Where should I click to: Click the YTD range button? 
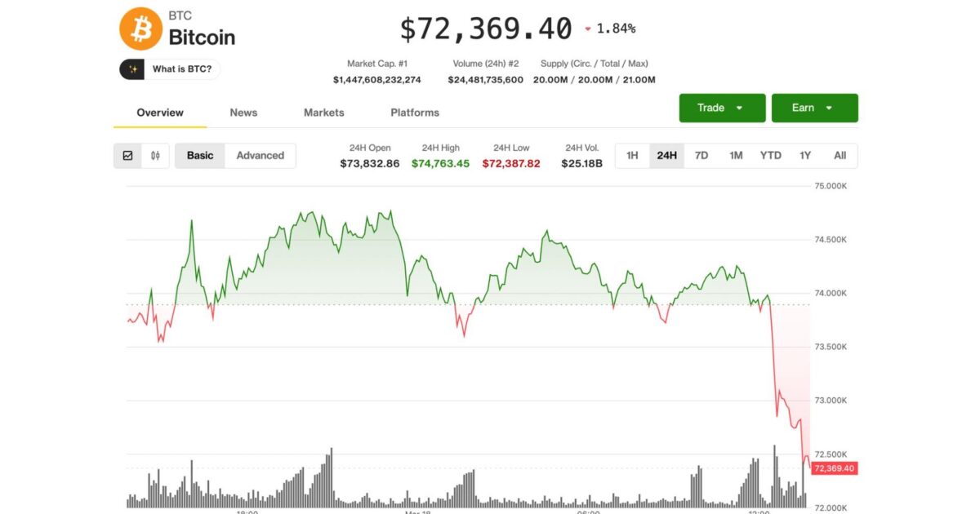point(769,155)
